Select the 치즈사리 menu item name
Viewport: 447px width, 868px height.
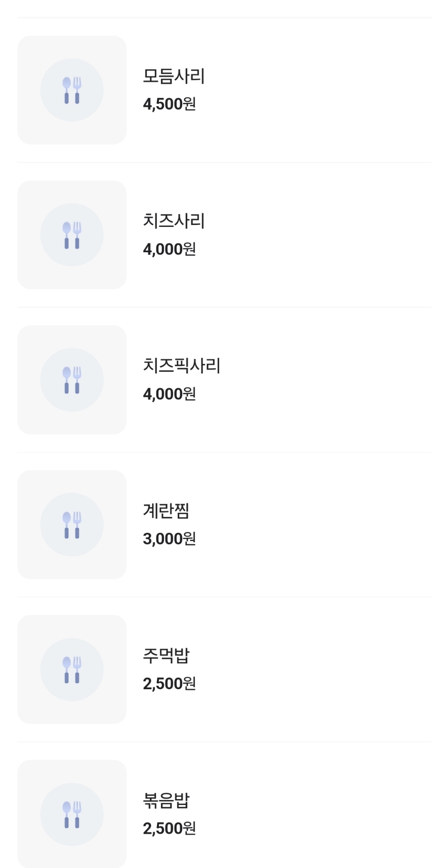click(174, 221)
